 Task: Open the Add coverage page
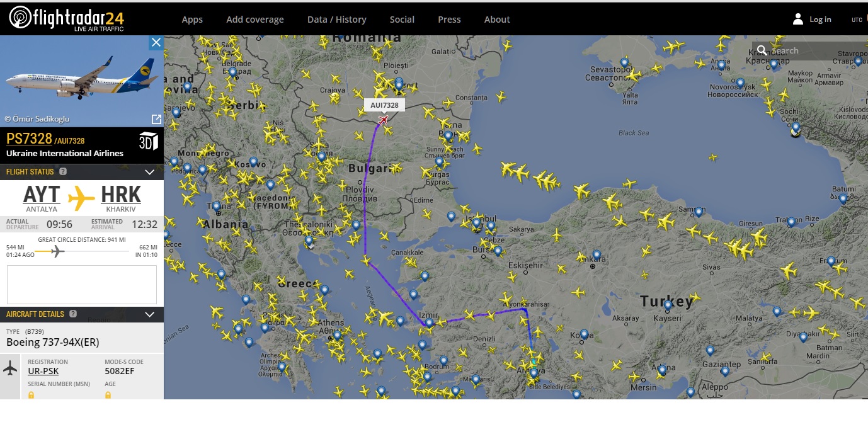pos(255,20)
